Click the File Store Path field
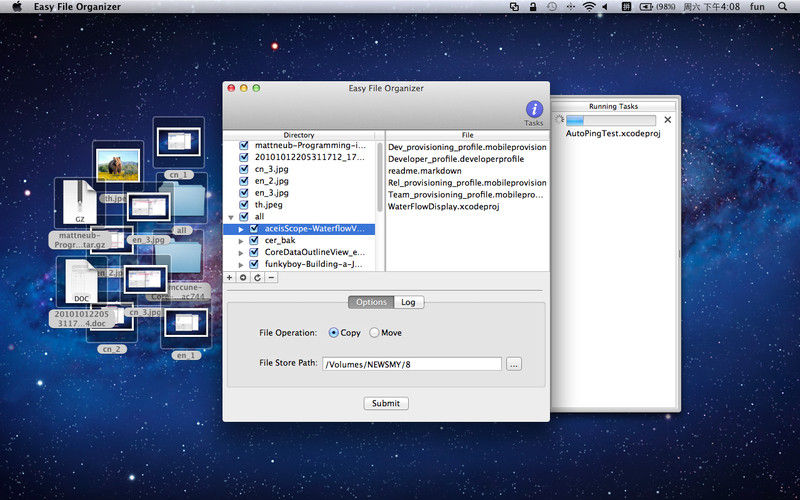The image size is (800, 500). point(412,364)
